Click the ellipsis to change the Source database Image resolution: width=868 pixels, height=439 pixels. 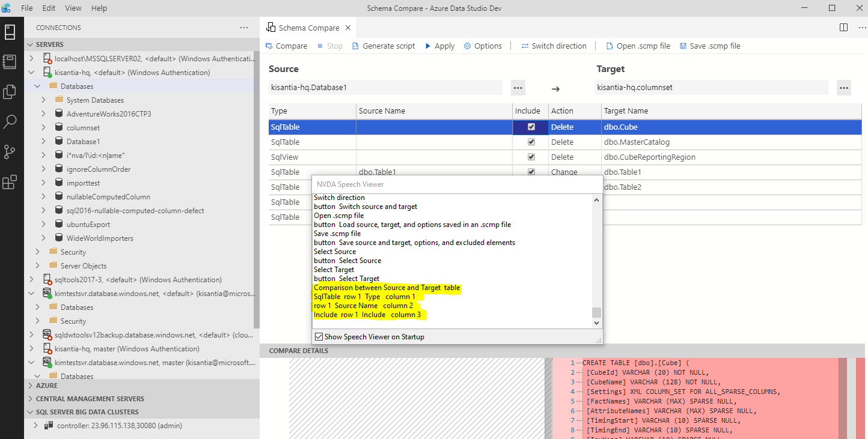point(518,87)
